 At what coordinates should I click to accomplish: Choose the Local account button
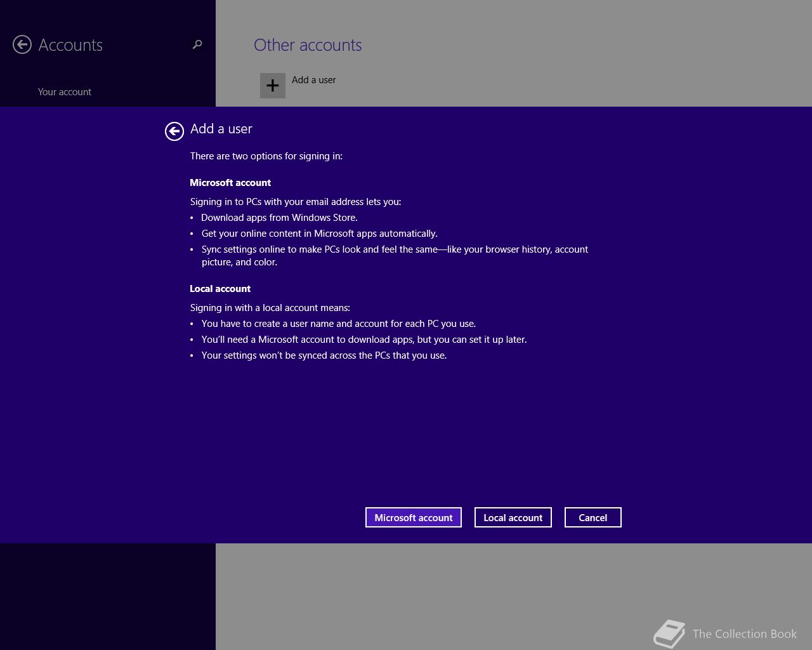pyautogui.click(x=513, y=517)
